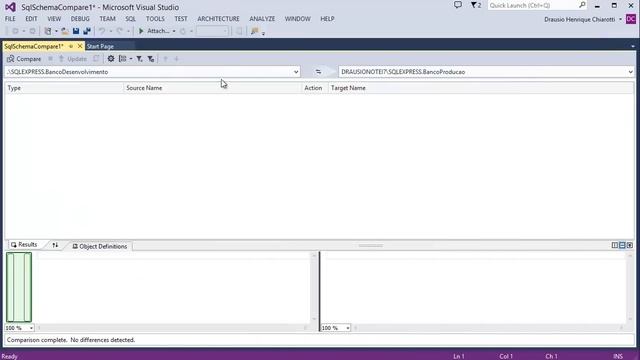Click the Generate Script icon after Update
This screenshot has height=360, width=640.
(96, 59)
